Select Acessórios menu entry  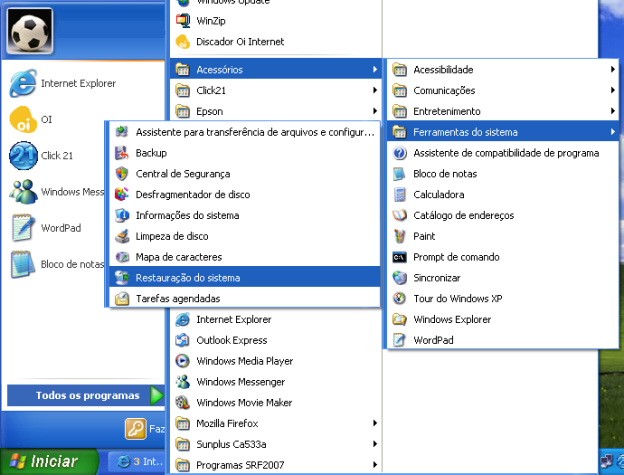click(x=276, y=69)
